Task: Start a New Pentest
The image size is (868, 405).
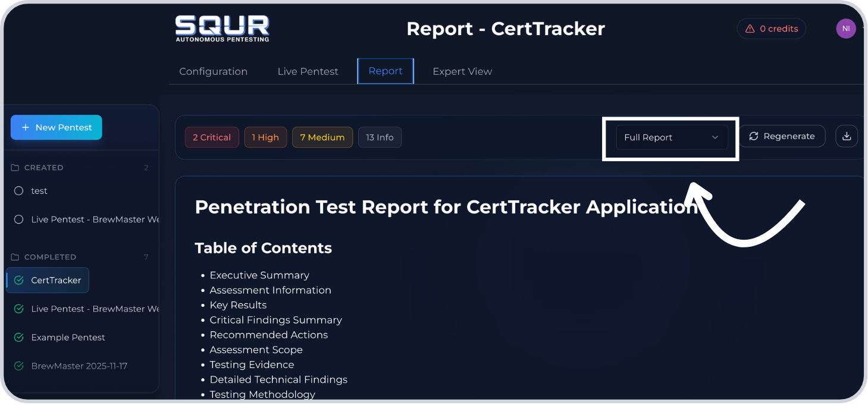Action: click(56, 127)
